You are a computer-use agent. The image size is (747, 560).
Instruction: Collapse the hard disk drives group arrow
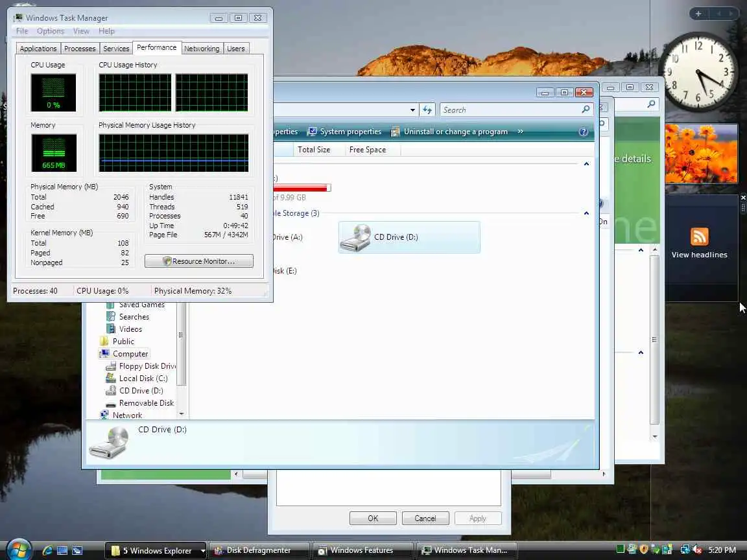click(x=586, y=164)
